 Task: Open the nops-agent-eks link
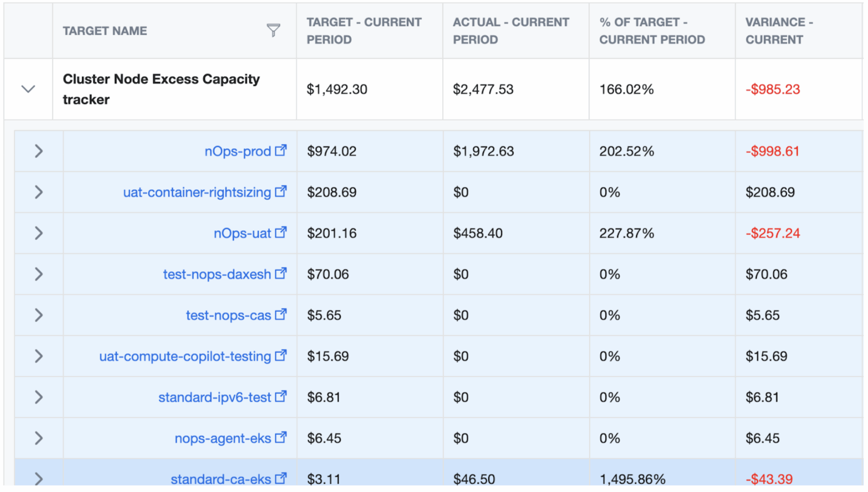(223, 438)
